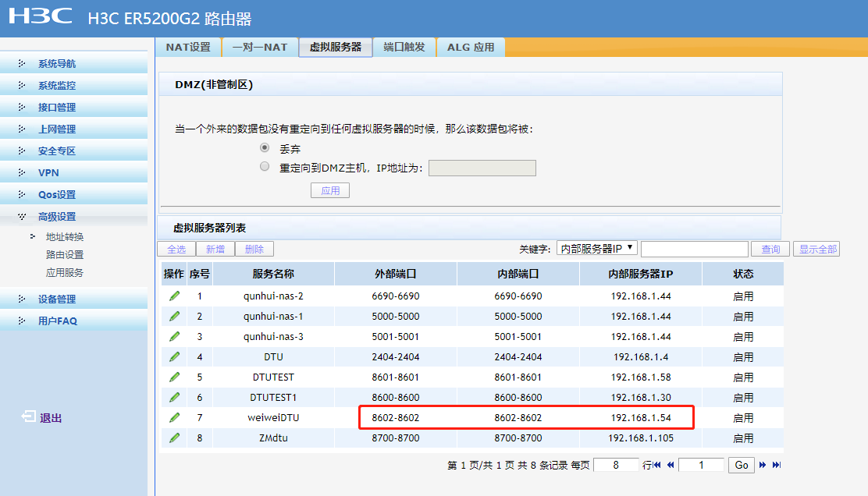This screenshot has height=496, width=868.
Task: Switch to 端口触发 tab
Action: coord(404,48)
